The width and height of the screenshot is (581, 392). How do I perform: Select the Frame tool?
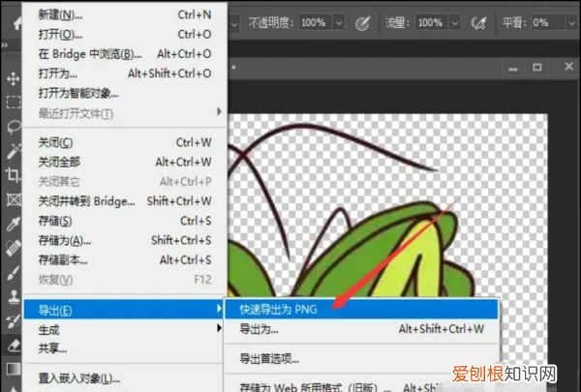coord(14,199)
